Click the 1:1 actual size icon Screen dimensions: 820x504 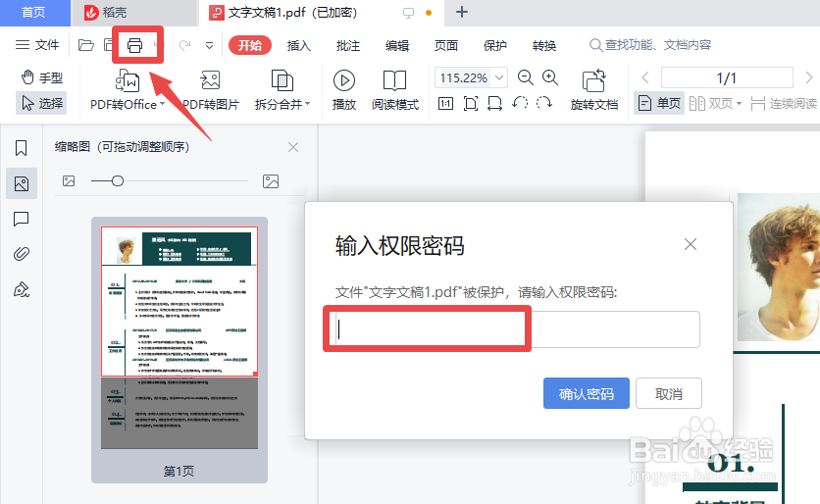point(445,103)
